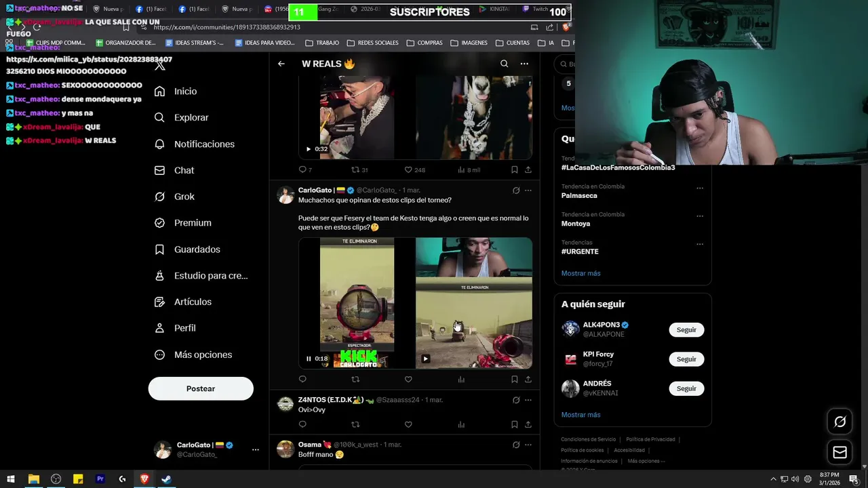Open Premium in the sidebar
Viewport: 868px width, 488px height.
[x=182, y=223]
